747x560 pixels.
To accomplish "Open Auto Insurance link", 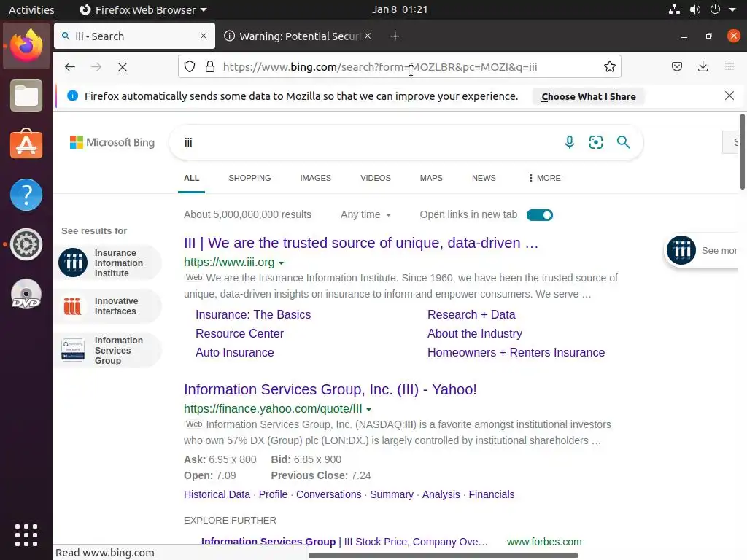I will click(234, 352).
